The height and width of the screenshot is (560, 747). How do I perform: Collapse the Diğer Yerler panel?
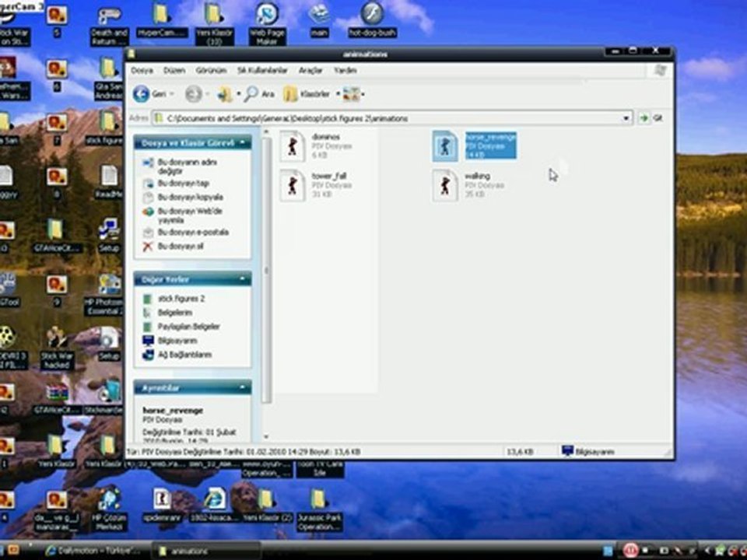click(x=243, y=278)
